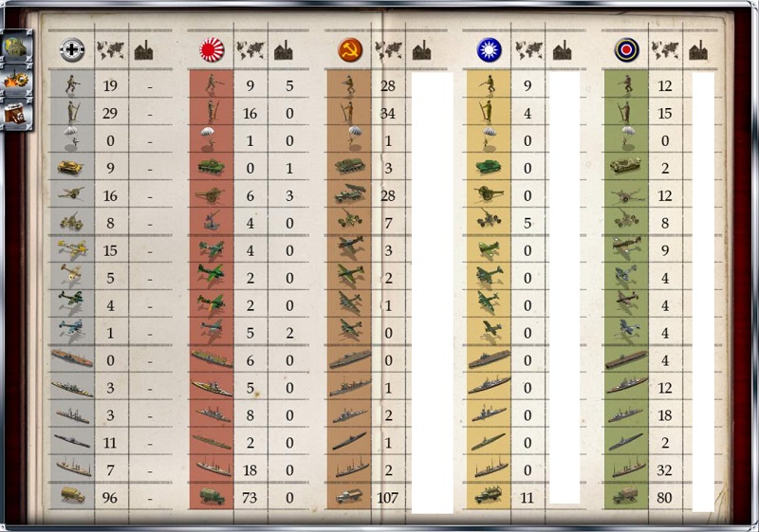Click the factory icon in the Japanese header
The width and height of the screenshot is (759, 532).
[x=284, y=50]
